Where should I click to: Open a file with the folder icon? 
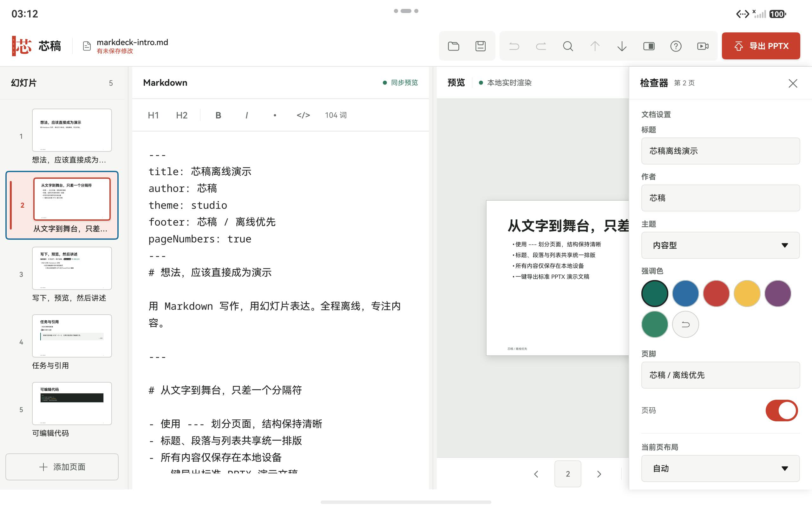coord(453,46)
